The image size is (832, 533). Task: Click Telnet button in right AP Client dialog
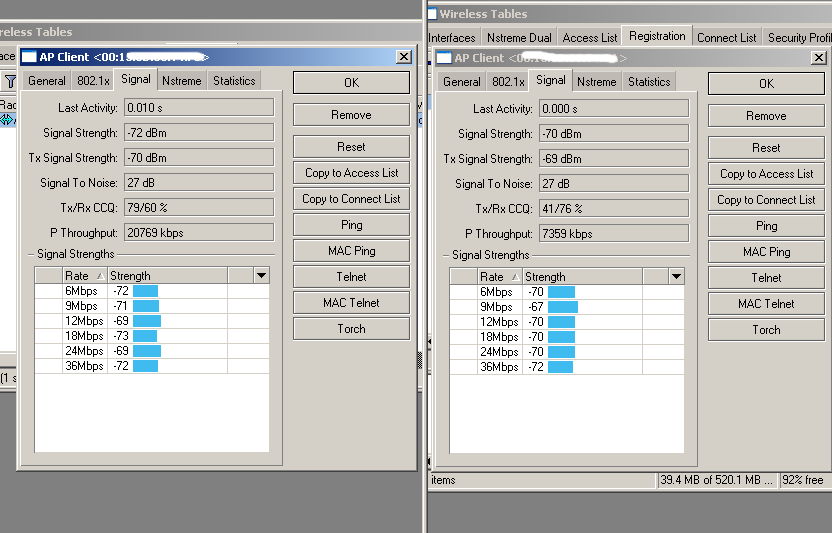[x=766, y=278]
